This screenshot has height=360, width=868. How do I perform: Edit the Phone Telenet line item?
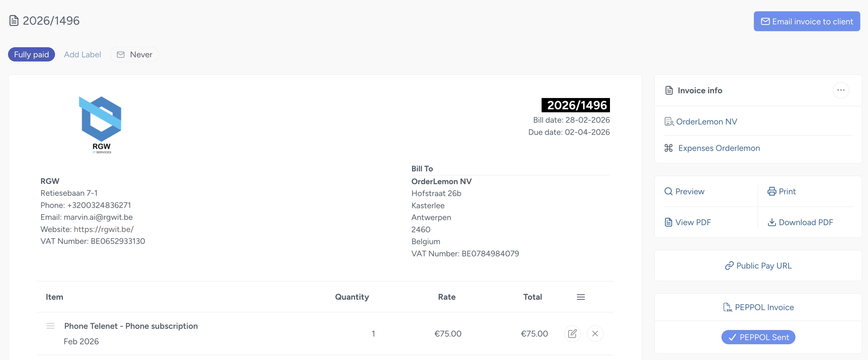pyautogui.click(x=572, y=333)
